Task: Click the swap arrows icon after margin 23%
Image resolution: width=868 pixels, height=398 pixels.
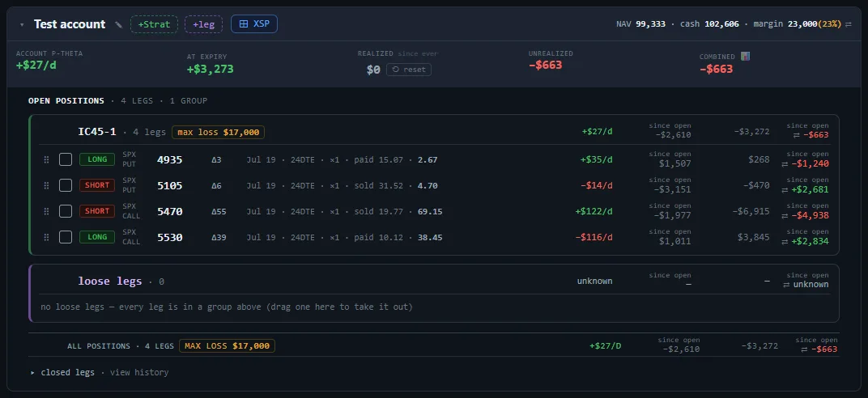Action: pyautogui.click(x=848, y=24)
